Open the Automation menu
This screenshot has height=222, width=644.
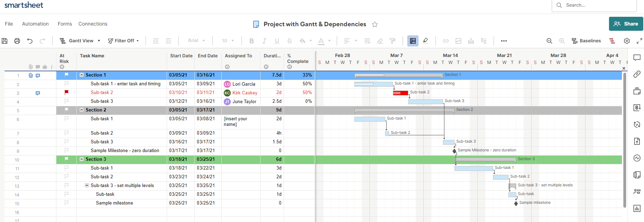[x=35, y=24]
